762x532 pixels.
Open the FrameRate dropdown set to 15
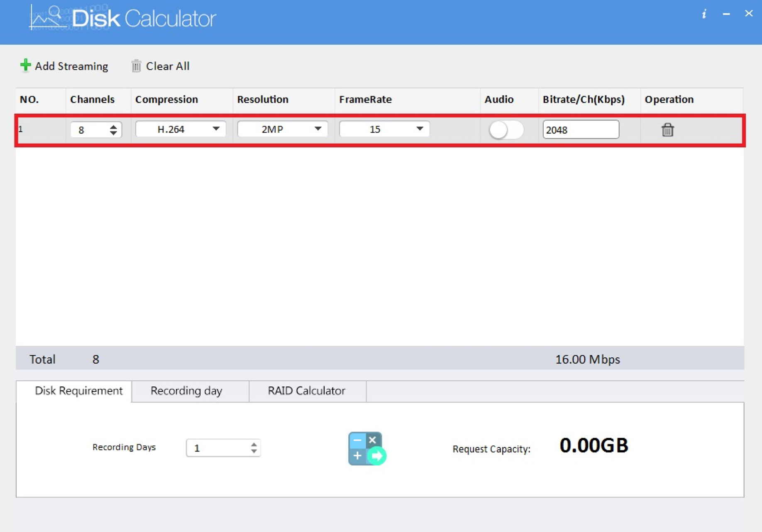(384, 129)
